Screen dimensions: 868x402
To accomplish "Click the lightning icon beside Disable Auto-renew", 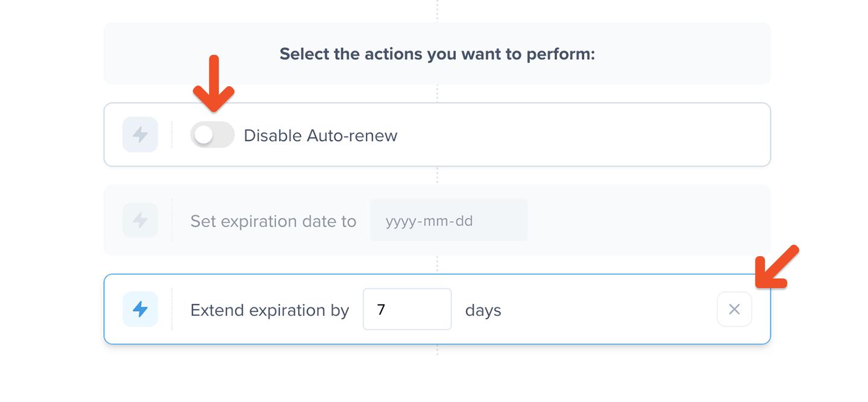I will [x=140, y=134].
